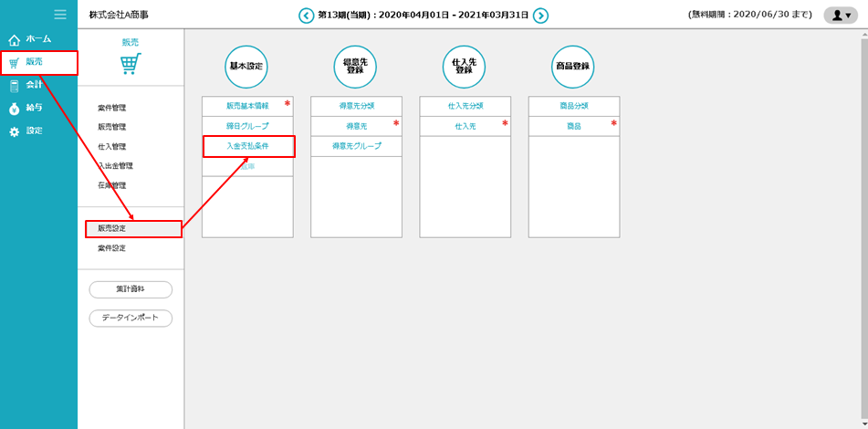The height and width of the screenshot is (429, 868).
Task: Open 給与 money bag icon
Action: coord(14,109)
